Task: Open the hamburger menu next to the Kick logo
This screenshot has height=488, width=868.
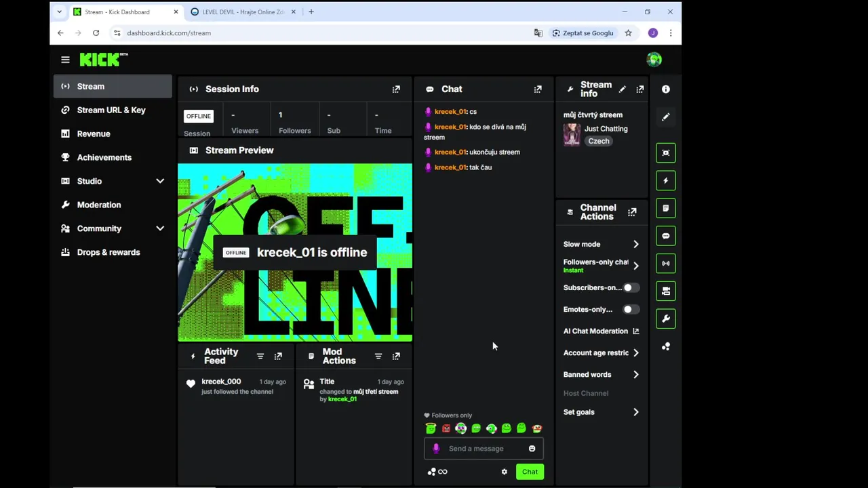Action: [x=65, y=60]
